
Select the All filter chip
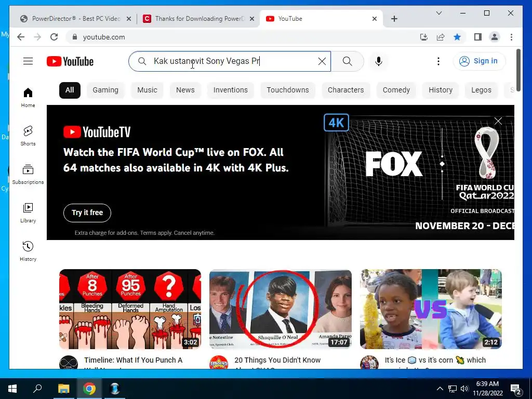70,90
